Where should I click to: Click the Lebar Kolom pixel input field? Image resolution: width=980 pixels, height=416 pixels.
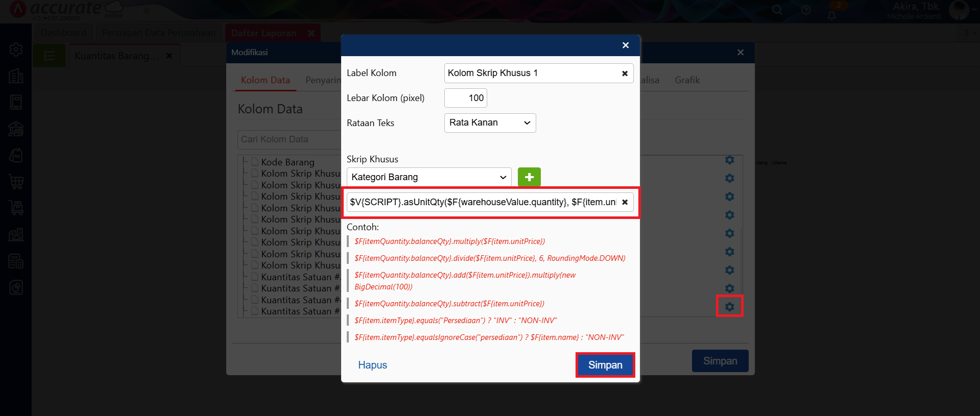[x=465, y=98]
